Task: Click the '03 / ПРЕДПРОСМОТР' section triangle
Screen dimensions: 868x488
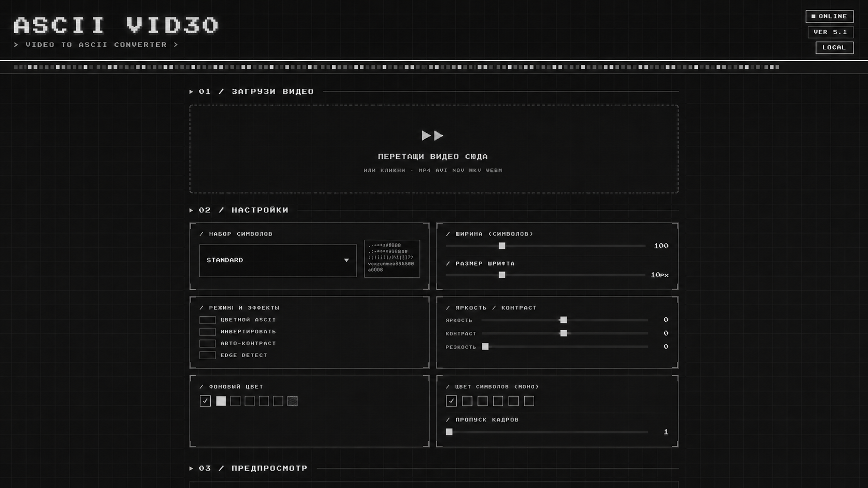Action: click(192, 468)
